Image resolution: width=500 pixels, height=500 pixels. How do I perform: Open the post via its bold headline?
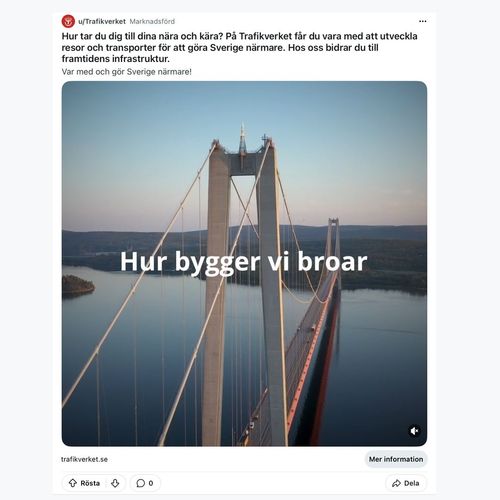point(239,47)
